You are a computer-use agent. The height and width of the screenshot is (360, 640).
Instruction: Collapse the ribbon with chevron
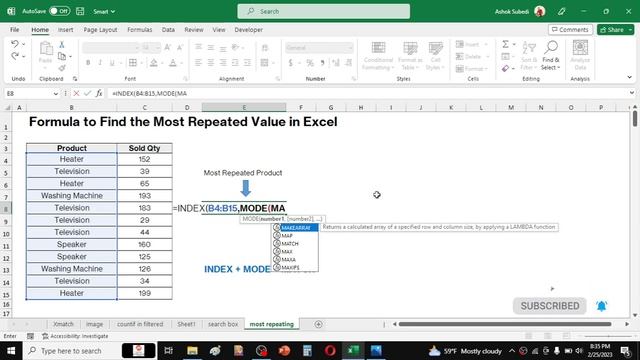coord(629,77)
